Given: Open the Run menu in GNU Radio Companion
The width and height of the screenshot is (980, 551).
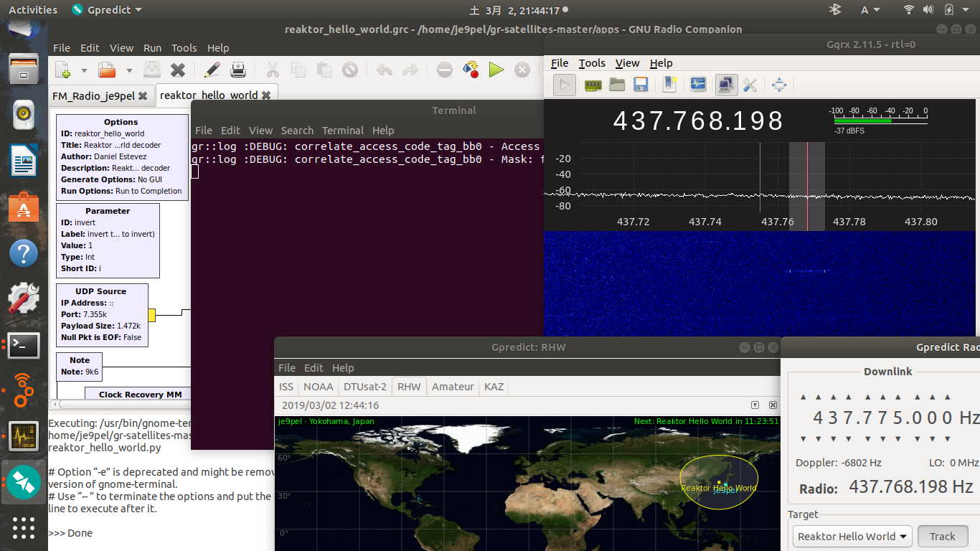Looking at the screenshot, I should (152, 48).
